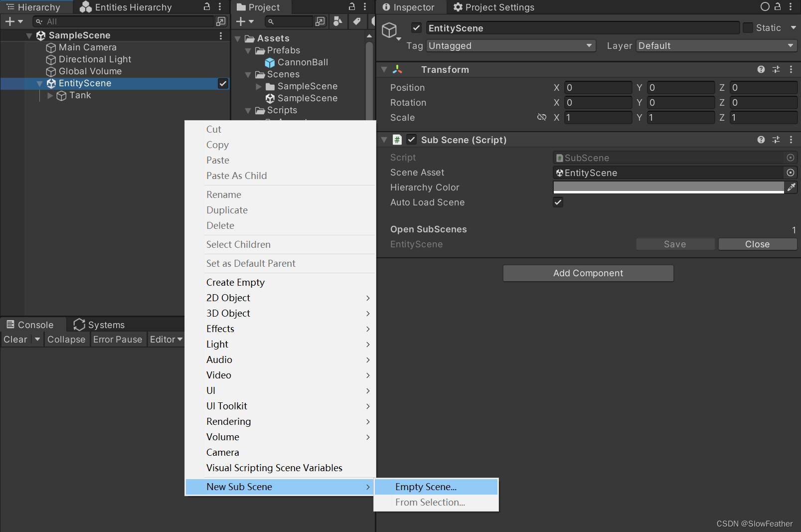Clear the Console
Image resolution: width=801 pixels, height=532 pixels.
[15, 339]
